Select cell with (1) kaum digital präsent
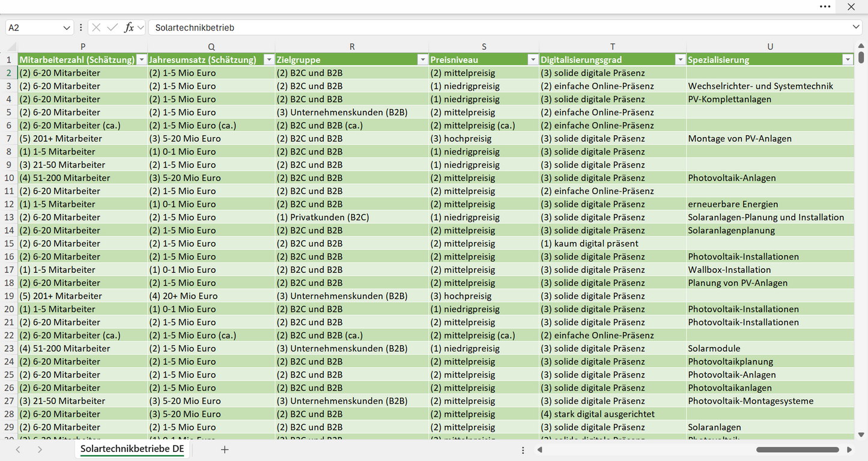This screenshot has width=868, height=461. point(613,243)
